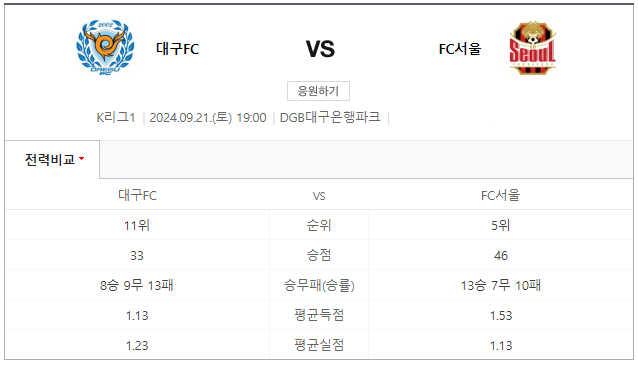The width and height of the screenshot is (638, 365).
Task: Select the 승무패(승률) row label
Action: (319, 285)
